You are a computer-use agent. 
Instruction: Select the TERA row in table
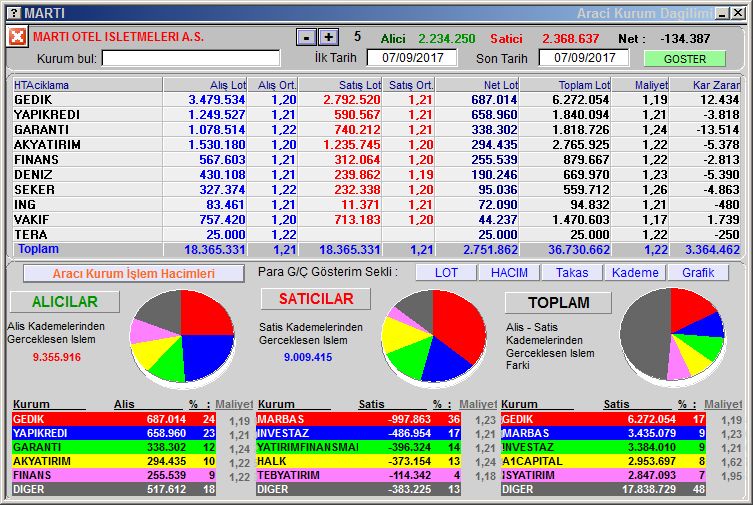(x=376, y=235)
